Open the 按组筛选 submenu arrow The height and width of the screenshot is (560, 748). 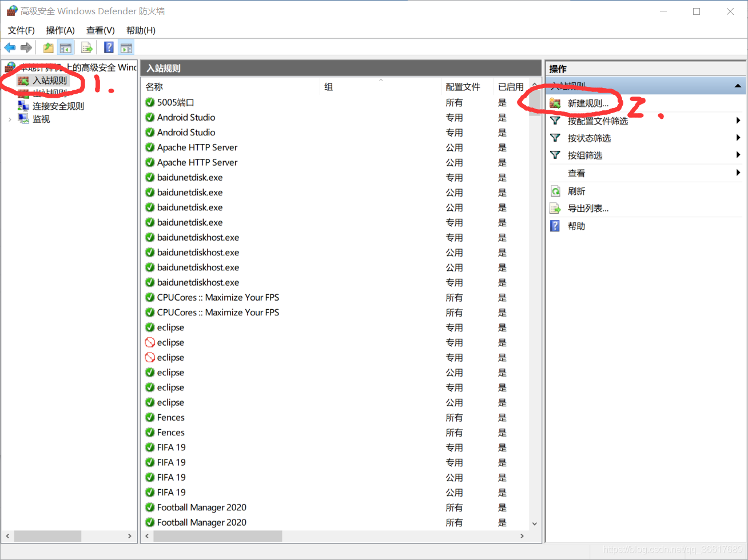pos(738,155)
